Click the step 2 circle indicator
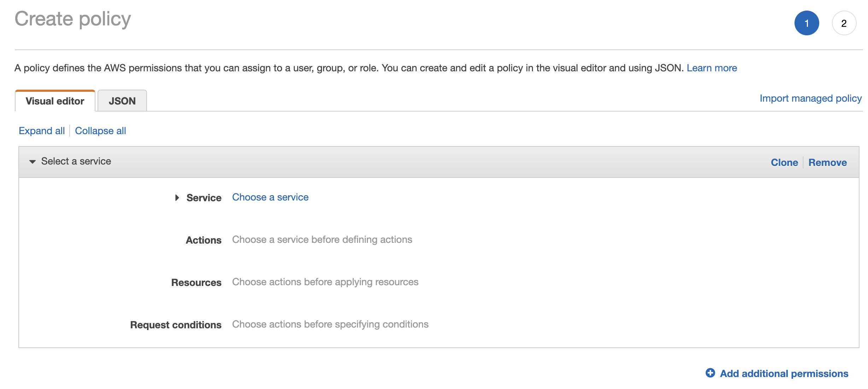Image resolution: width=868 pixels, height=389 pixels. 844,23
